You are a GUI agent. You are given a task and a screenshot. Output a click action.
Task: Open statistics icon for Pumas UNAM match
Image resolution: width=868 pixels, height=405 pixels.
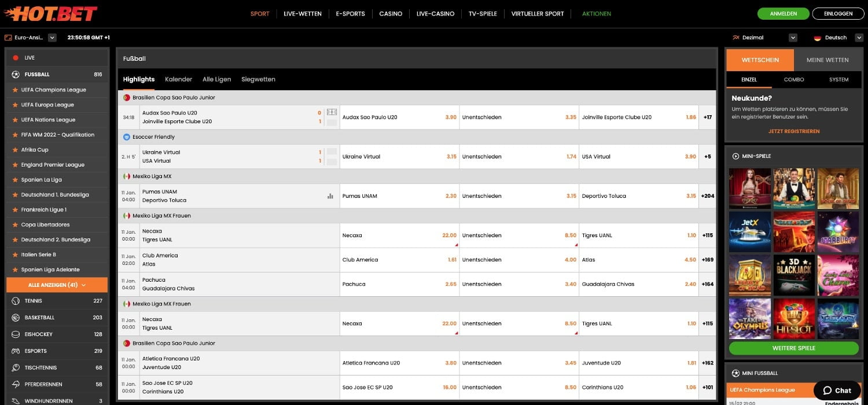tap(330, 196)
